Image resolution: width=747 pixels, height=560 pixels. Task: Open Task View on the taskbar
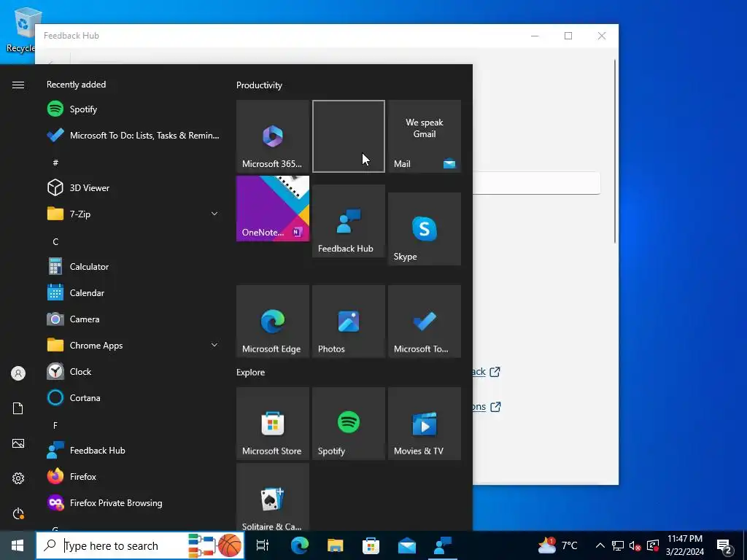point(263,545)
